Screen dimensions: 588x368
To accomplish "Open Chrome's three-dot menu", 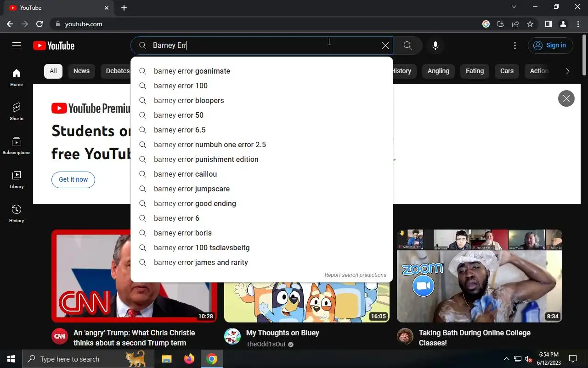I will pyautogui.click(x=577, y=24).
